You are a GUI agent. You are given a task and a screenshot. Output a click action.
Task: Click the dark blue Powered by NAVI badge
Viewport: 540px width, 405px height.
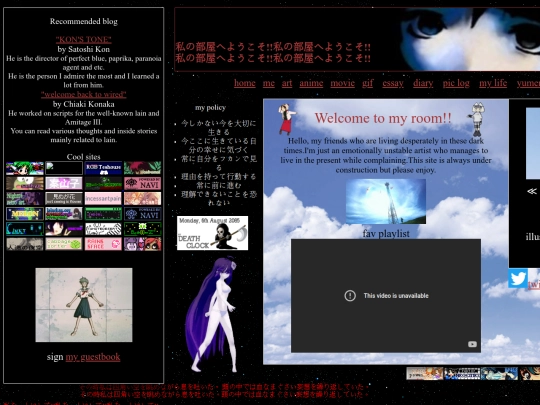click(143, 214)
